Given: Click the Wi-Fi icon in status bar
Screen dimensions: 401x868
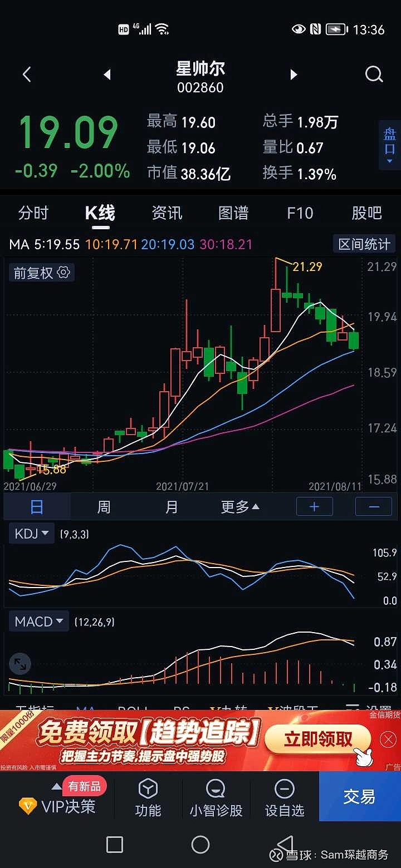Looking at the screenshot, I should [162, 28].
